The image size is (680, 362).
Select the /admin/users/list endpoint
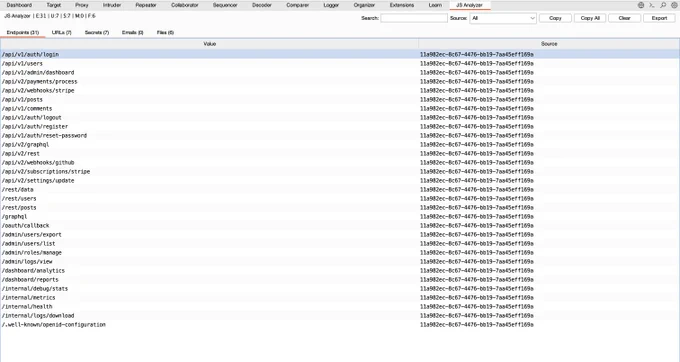click(340, 244)
